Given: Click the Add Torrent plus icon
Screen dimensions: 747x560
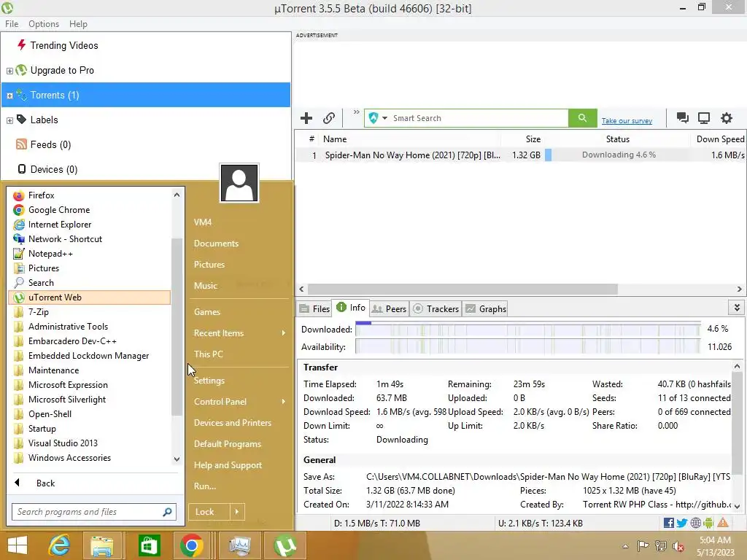Looking at the screenshot, I should click(306, 118).
